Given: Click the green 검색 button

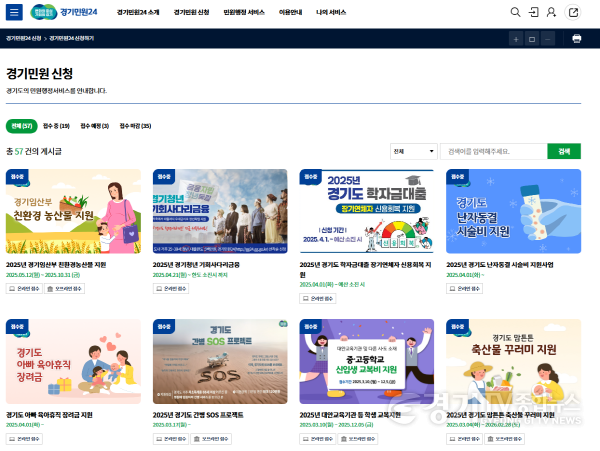Looking at the screenshot, I should pos(563,151).
